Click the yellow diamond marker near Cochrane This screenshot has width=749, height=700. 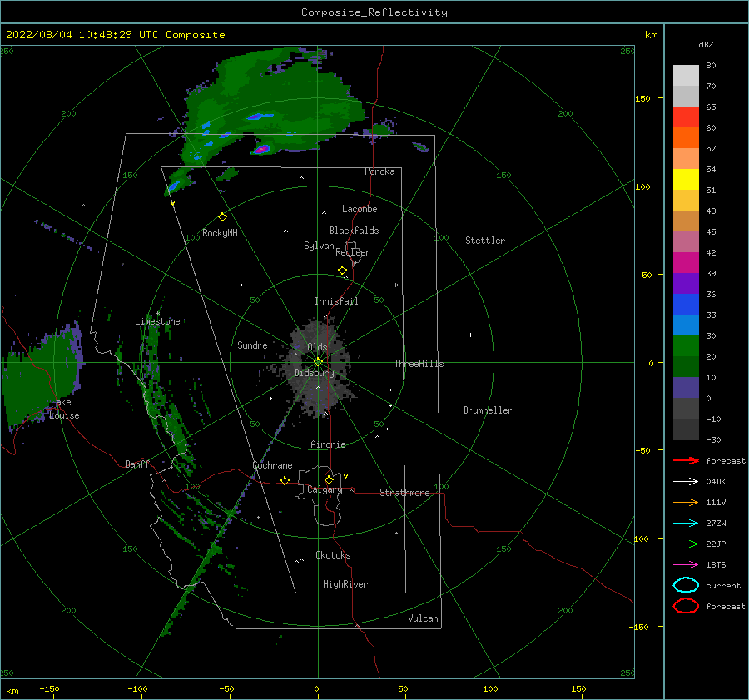tap(285, 481)
